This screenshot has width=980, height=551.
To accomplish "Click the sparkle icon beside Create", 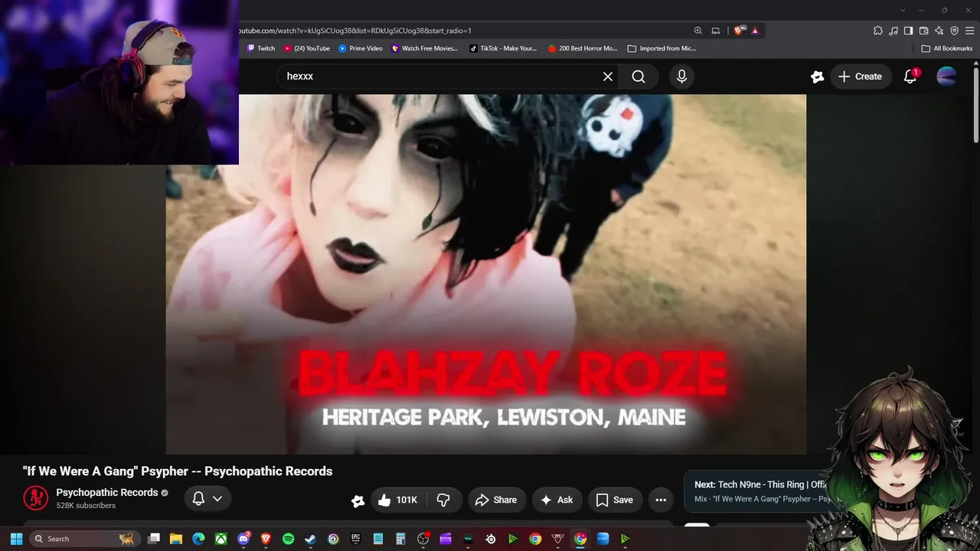I will click(817, 77).
